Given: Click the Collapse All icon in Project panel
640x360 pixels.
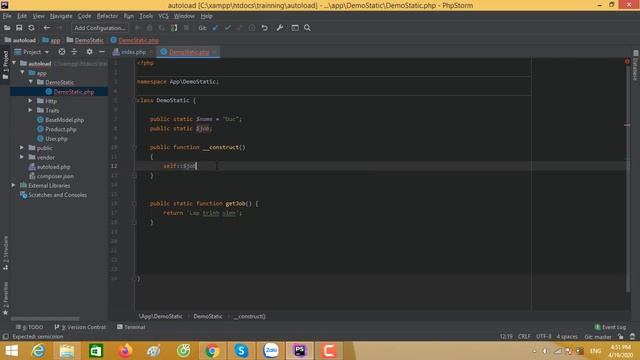Looking at the screenshot, I should click(74, 52).
